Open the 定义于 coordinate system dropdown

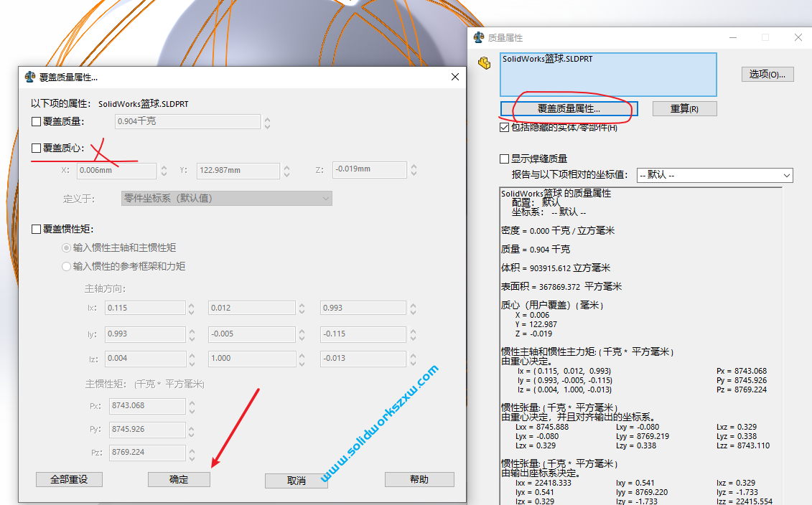tap(327, 198)
